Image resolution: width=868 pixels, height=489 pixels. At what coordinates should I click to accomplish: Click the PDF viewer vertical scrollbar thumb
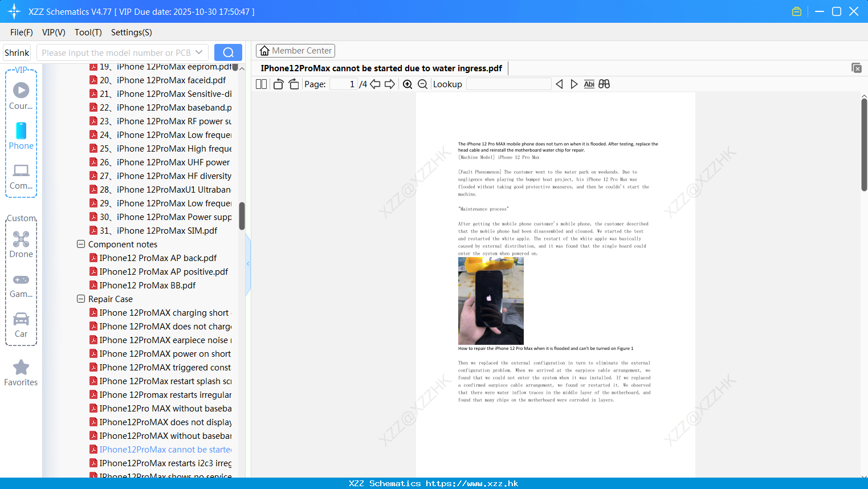click(864, 145)
